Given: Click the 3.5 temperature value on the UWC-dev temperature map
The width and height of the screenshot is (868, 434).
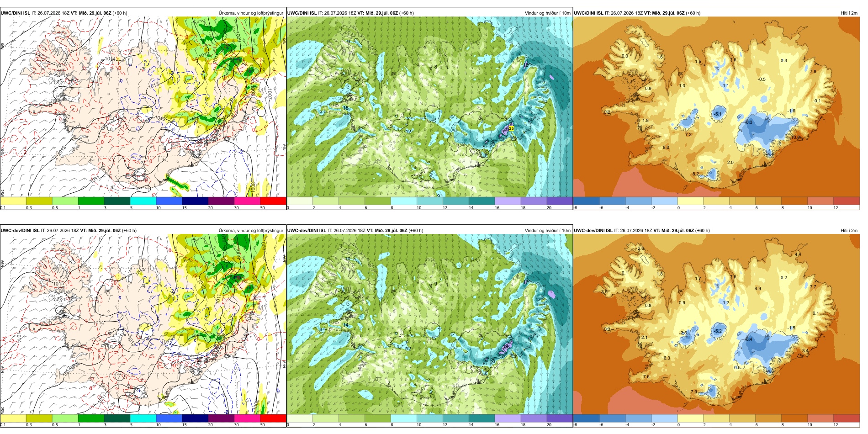Looking at the screenshot, I should (x=604, y=291).
